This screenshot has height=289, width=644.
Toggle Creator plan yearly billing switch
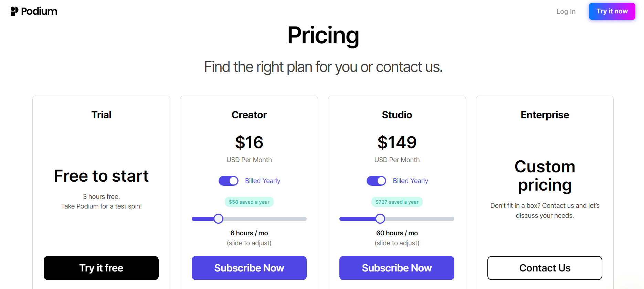[229, 181]
